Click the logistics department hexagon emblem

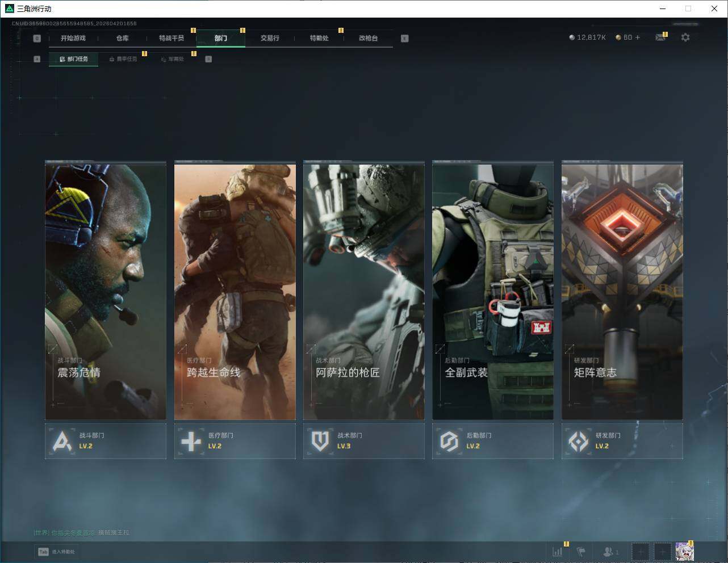(x=449, y=441)
